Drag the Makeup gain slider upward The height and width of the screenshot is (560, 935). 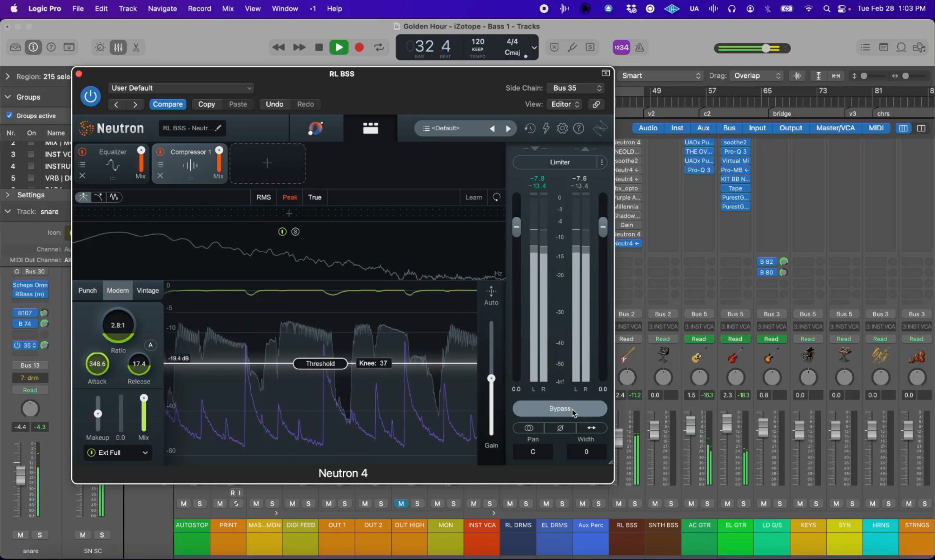click(x=98, y=413)
